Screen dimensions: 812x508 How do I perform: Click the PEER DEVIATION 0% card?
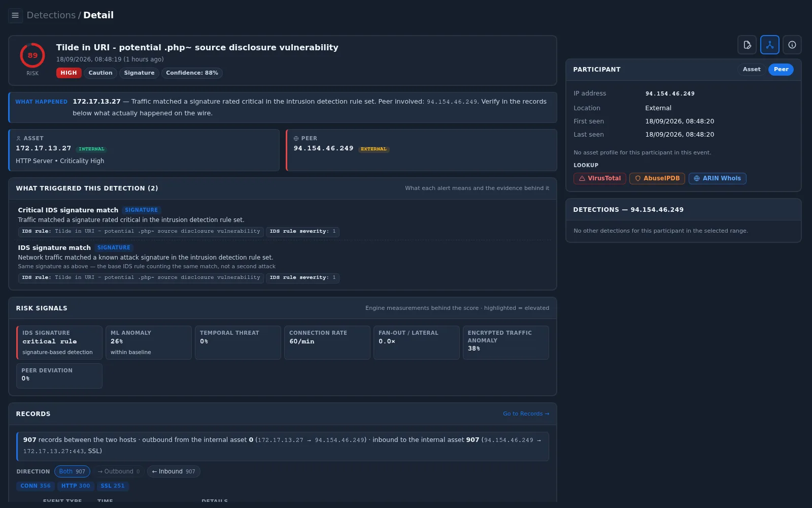coord(59,376)
